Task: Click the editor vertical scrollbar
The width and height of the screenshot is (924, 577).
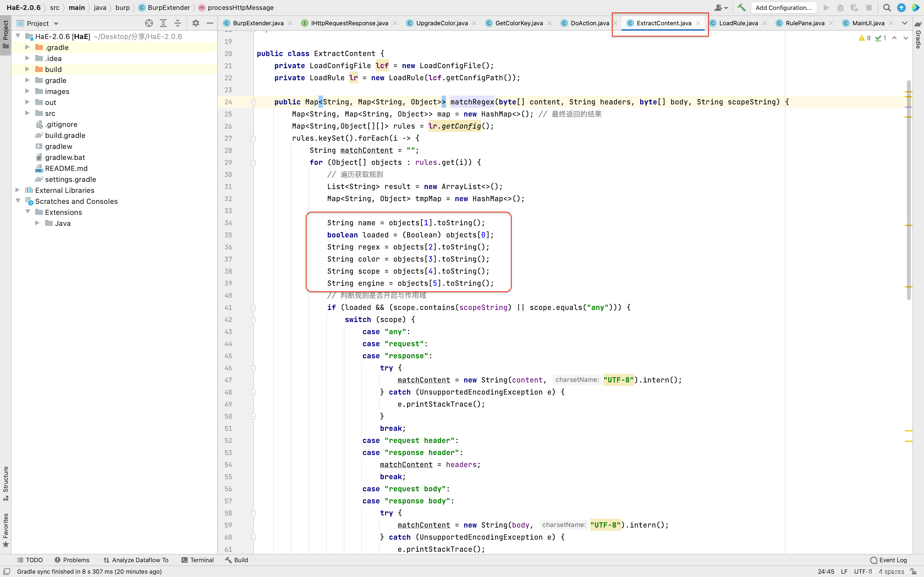Action: click(x=909, y=191)
